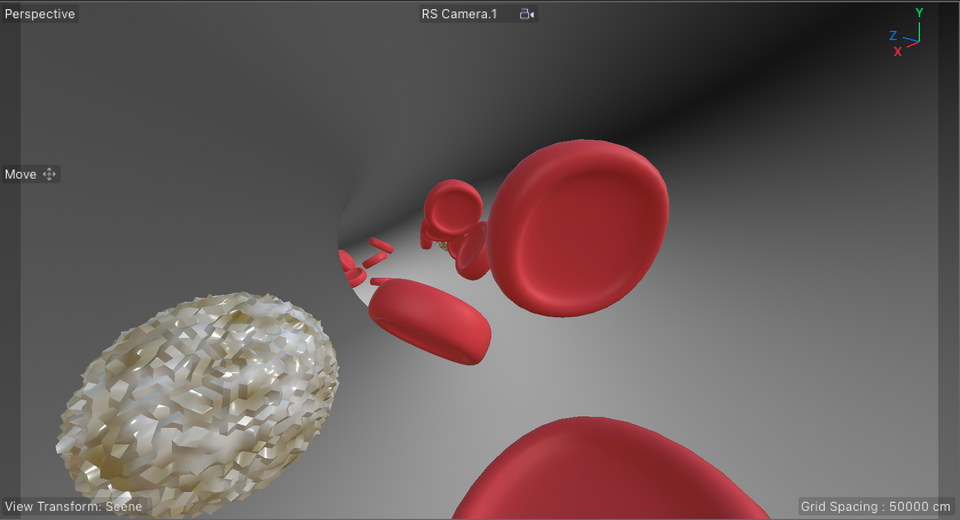960x520 pixels.
Task: Click the Move tool indicator
Action: point(30,175)
